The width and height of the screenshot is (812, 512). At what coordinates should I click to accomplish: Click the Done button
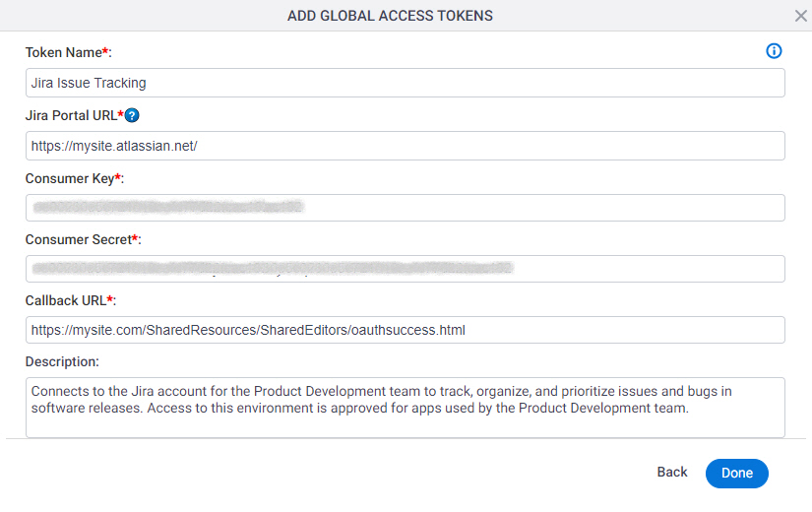pos(737,474)
